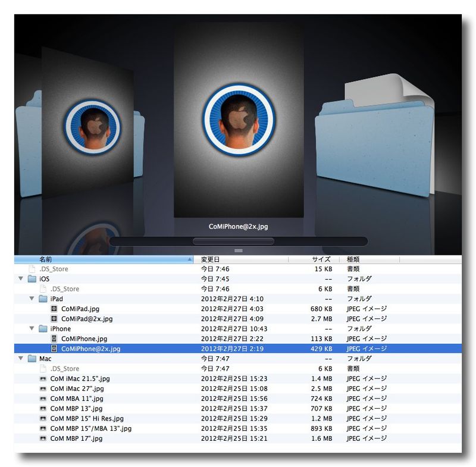This screenshot has height=467, width=476.
Task: Collapse the iPhone folder disclosure triangle
Action: (32, 328)
